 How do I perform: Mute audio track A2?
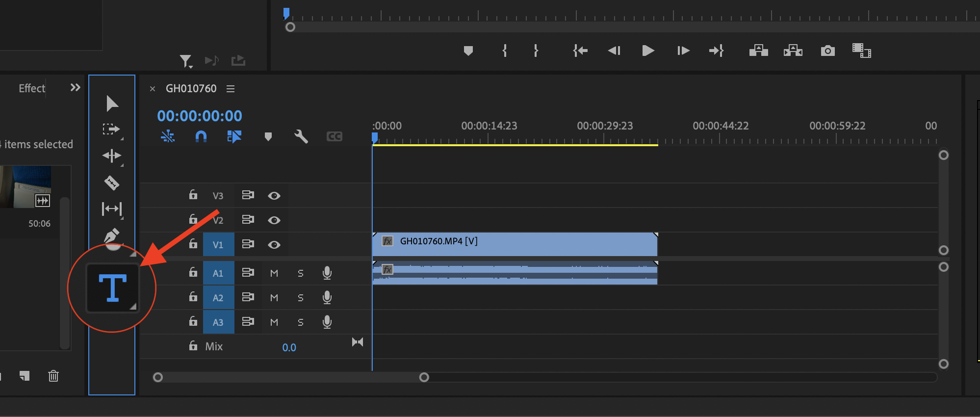(274, 298)
